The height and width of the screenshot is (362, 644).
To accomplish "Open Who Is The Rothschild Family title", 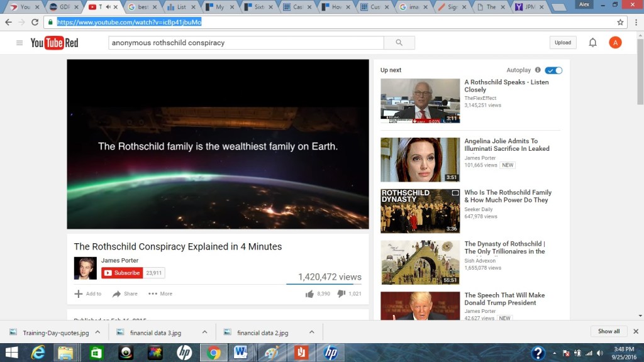I will [508, 196].
